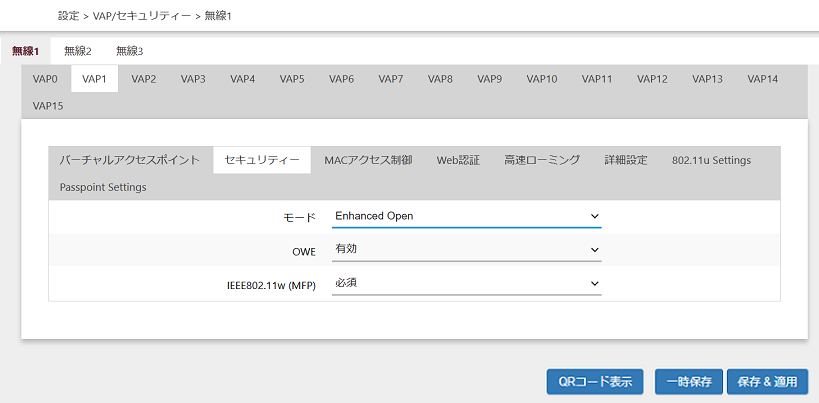This screenshot has width=819, height=403.
Task: Switch to 802.11u Settings tab
Action: point(711,160)
